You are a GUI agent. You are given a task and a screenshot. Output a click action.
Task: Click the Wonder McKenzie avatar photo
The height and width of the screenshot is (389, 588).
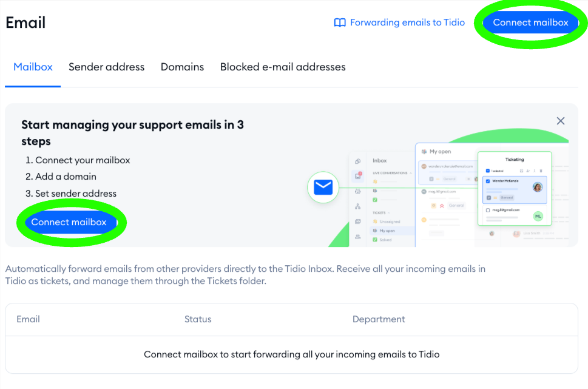pos(537,187)
